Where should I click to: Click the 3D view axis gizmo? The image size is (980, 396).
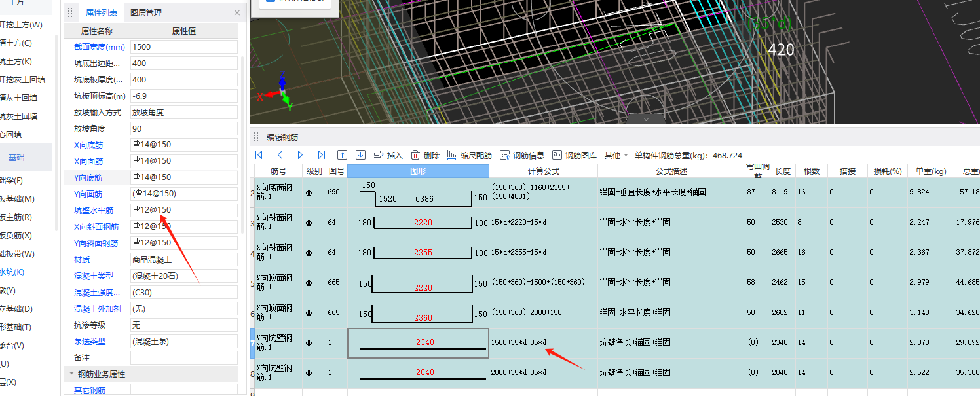[x=278, y=92]
